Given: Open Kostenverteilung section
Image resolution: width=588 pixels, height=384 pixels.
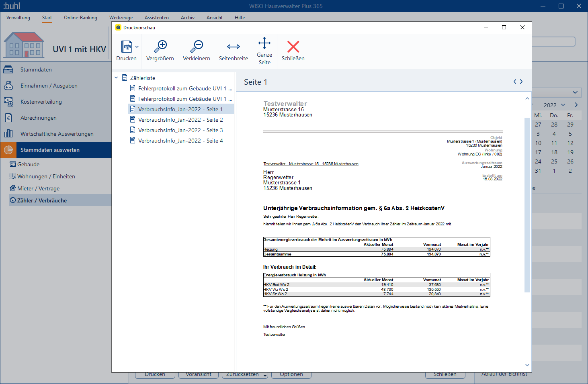Looking at the screenshot, I should [x=56, y=102].
